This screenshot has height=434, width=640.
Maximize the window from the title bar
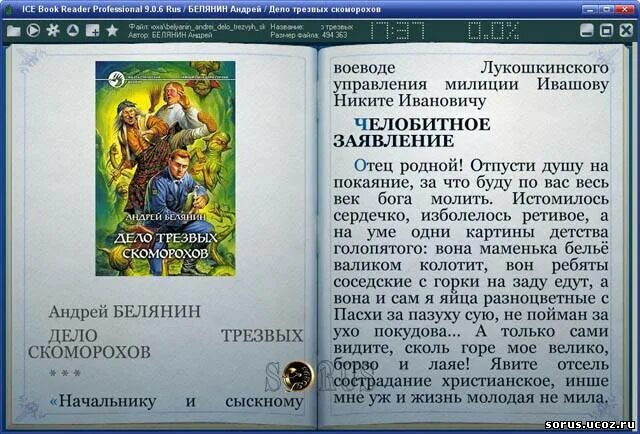click(x=607, y=9)
